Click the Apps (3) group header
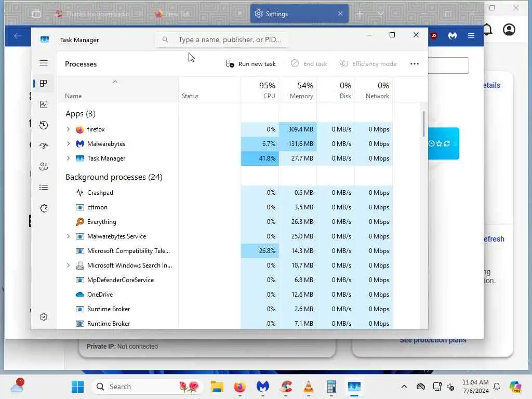Screen dimensions: 532x399 click(81, 114)
